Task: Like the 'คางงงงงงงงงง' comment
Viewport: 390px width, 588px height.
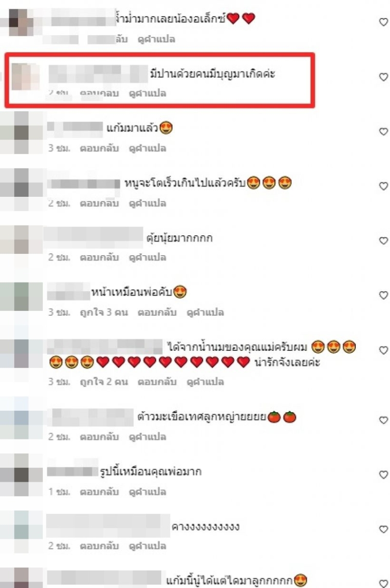Action: coord(383,529)
